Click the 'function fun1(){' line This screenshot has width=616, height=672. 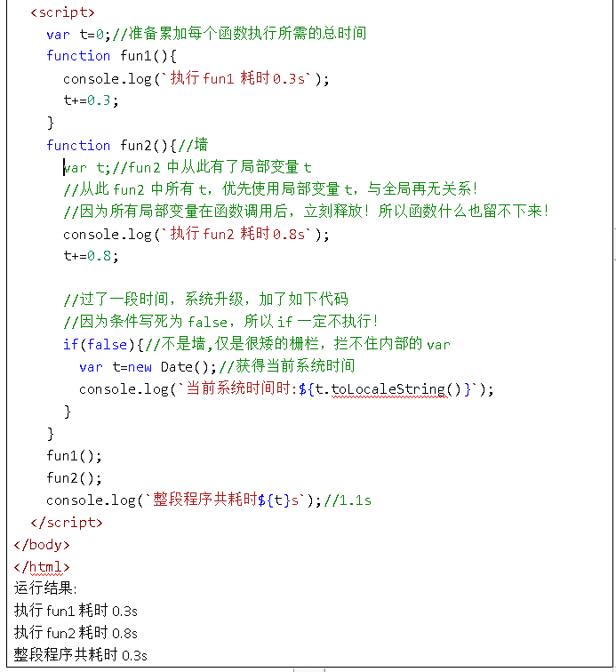click(111, 56)
